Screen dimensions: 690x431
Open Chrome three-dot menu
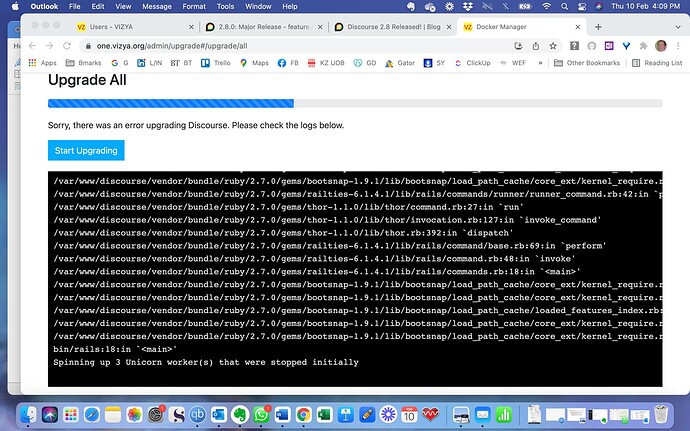pos(678,46)
